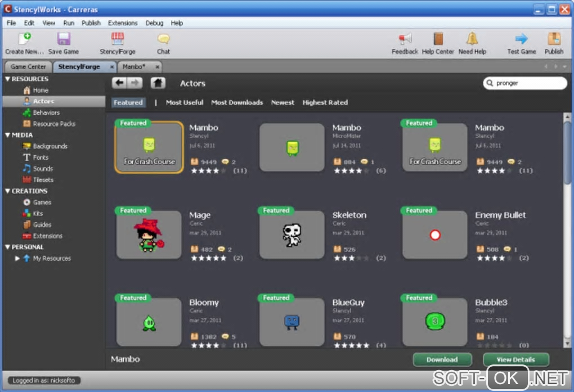
Task: Click the View Details button
Action: [x=516, y=359]
